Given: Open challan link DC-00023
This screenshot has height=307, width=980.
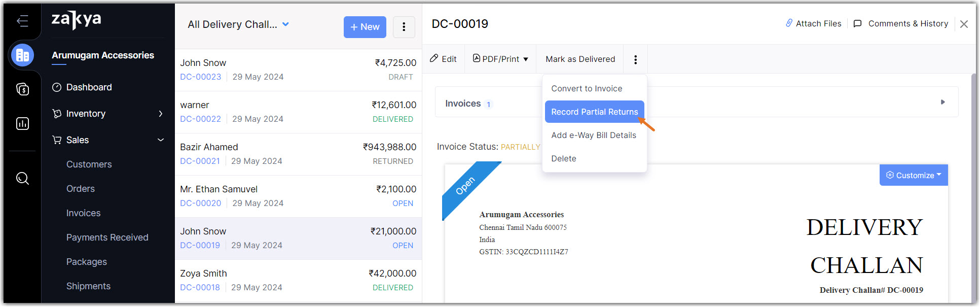Looking at the screenshot, I should [201, 77].
